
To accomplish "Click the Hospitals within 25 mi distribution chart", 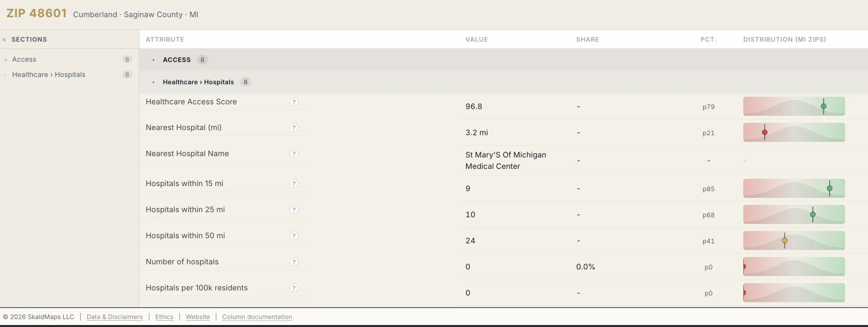I will pos(794,215).
